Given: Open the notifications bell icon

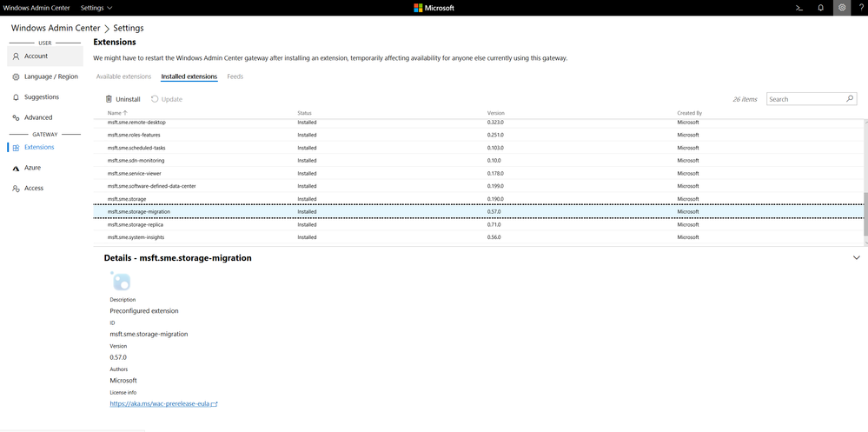Looking at the screenshot, I should 820,8.
